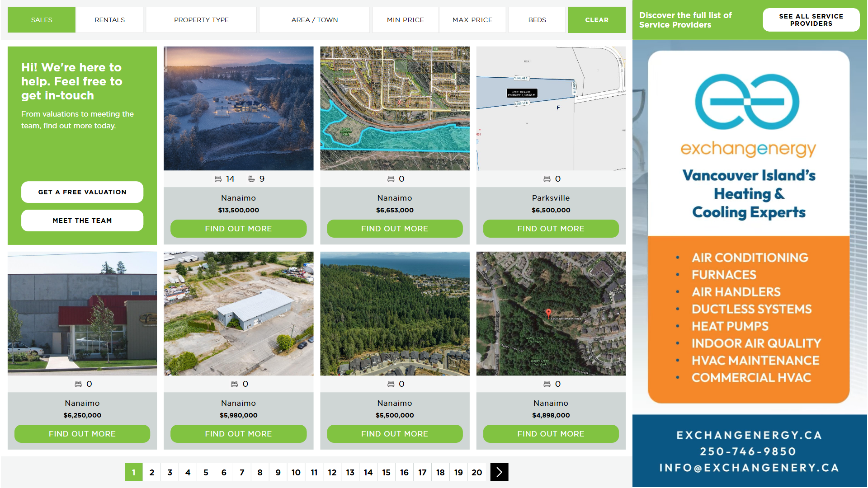Open snowy estate aerial photo thumbnail
The height and width of the screenshot is (488, 868).
[238, 108]
